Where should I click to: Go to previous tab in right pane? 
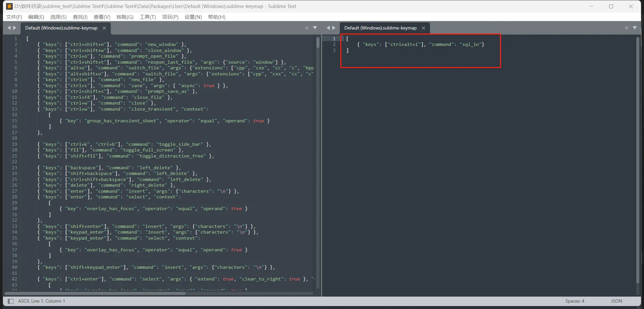coord(328,28)
